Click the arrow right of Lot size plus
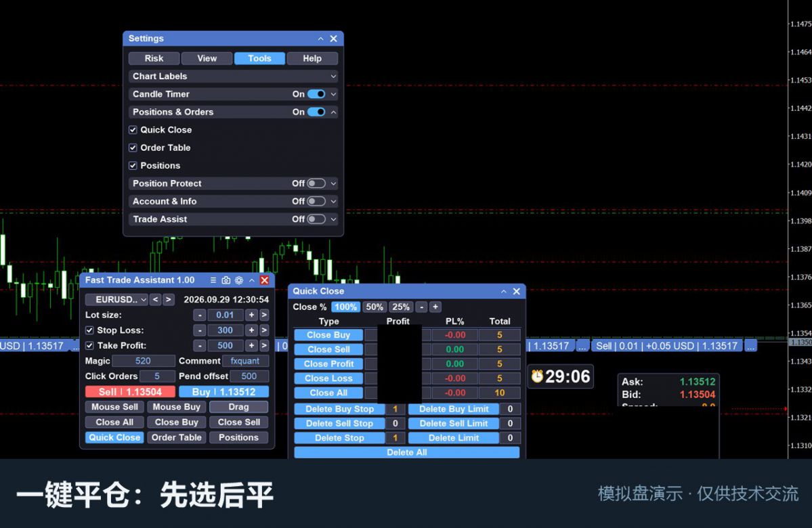The image size is (812, 528). pos(264,315)
